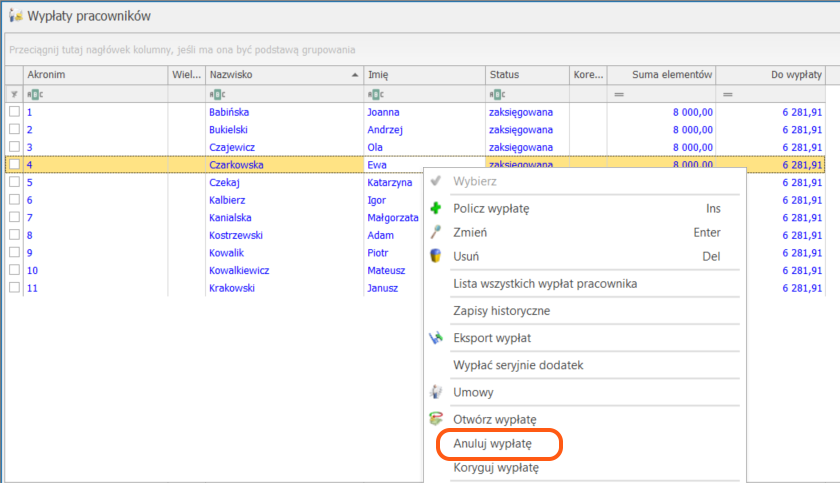Click the 6 281,91 amount in Krakowski row

[x=802, y=288]
